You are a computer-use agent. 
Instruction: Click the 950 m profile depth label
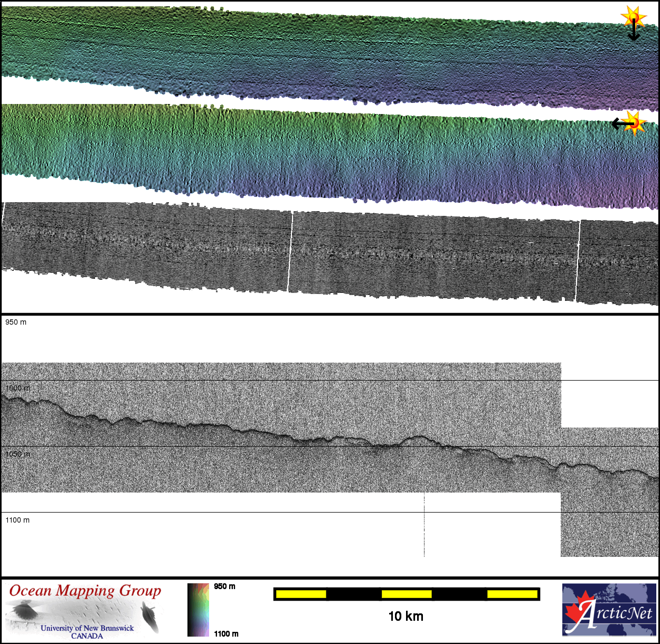point(16,322)
